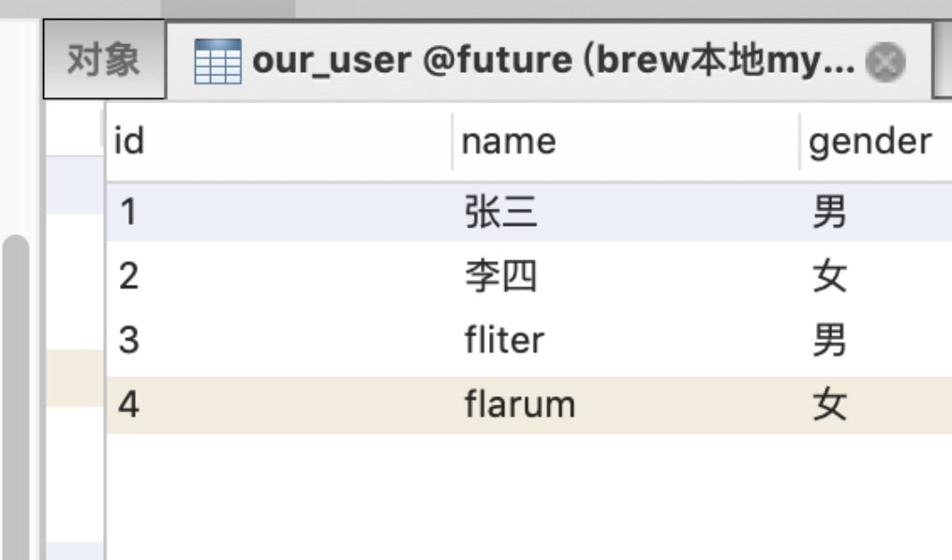The width and height of the screenshot is (952, 560).
Task: Click the gender cell of fliter
Action: pyautogui.click(x=830, y=340)
